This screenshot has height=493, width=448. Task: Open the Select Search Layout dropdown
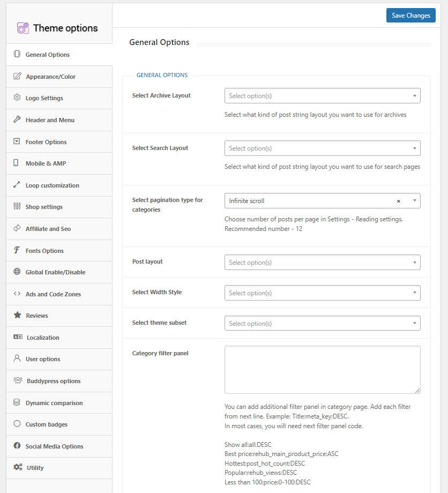point(322,148)
